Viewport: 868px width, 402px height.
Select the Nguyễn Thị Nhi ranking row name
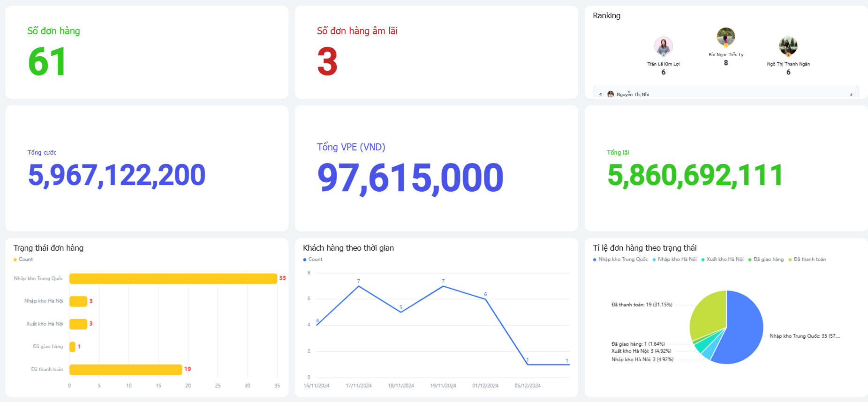click(x=633, y=94)
